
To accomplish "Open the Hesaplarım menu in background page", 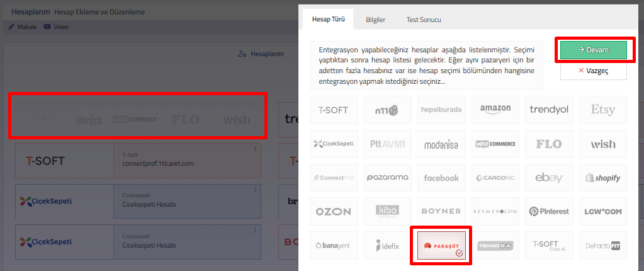I will point(261,54).
